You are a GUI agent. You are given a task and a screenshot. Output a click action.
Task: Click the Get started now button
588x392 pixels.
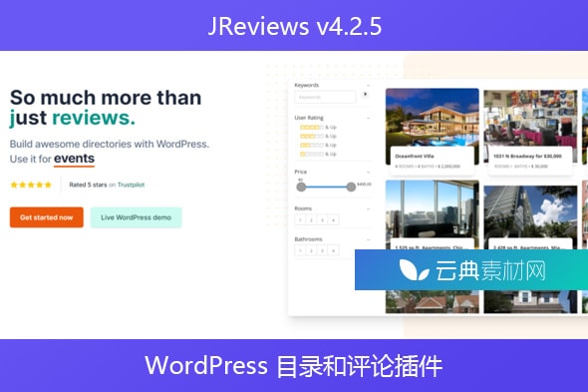(47, 217)
